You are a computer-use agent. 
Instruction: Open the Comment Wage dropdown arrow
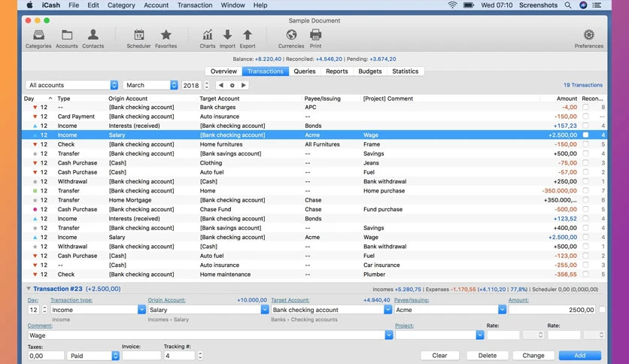tap(389, 335)
